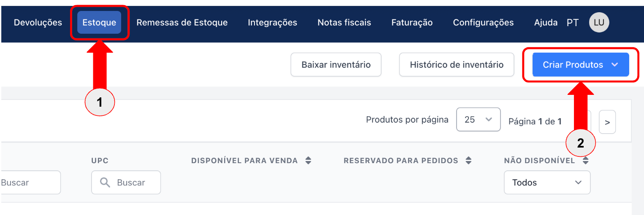Sort by Reservado para pedidos arrows
This screenshot has width=644, height=215.
468,161
